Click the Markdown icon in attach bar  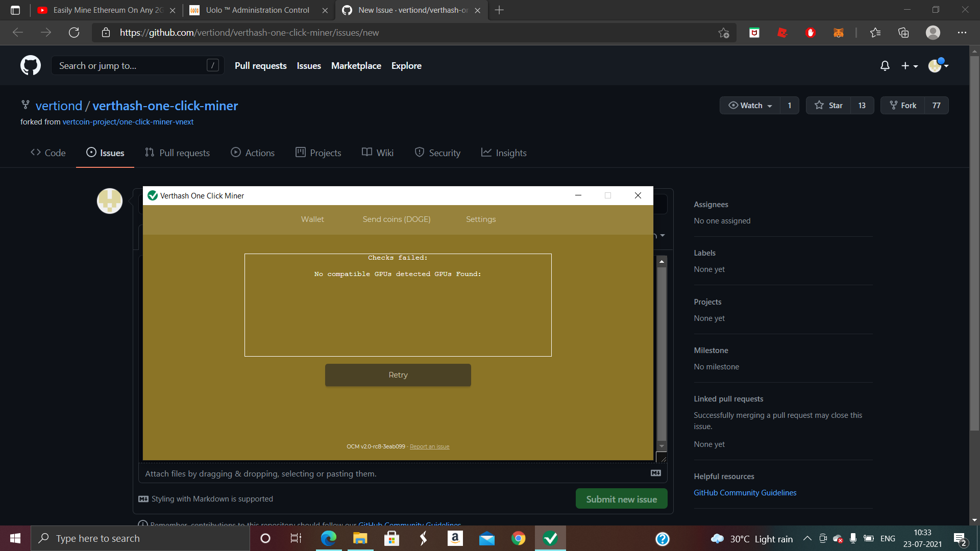click(656, 473)
